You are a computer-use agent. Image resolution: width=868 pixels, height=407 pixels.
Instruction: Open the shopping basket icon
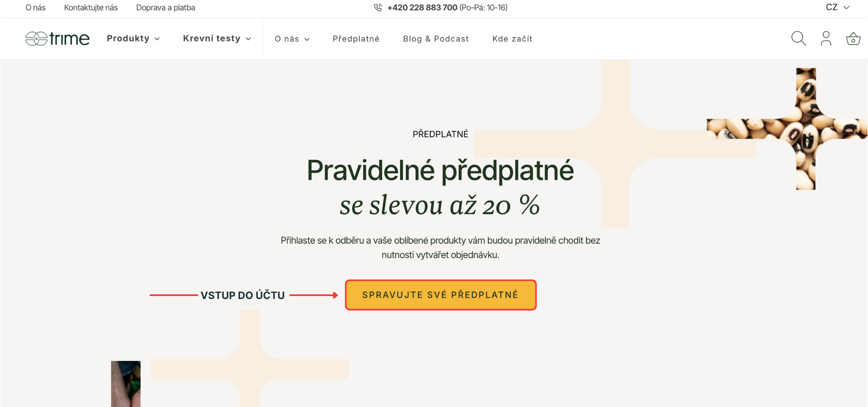click(x=853, y=39)
